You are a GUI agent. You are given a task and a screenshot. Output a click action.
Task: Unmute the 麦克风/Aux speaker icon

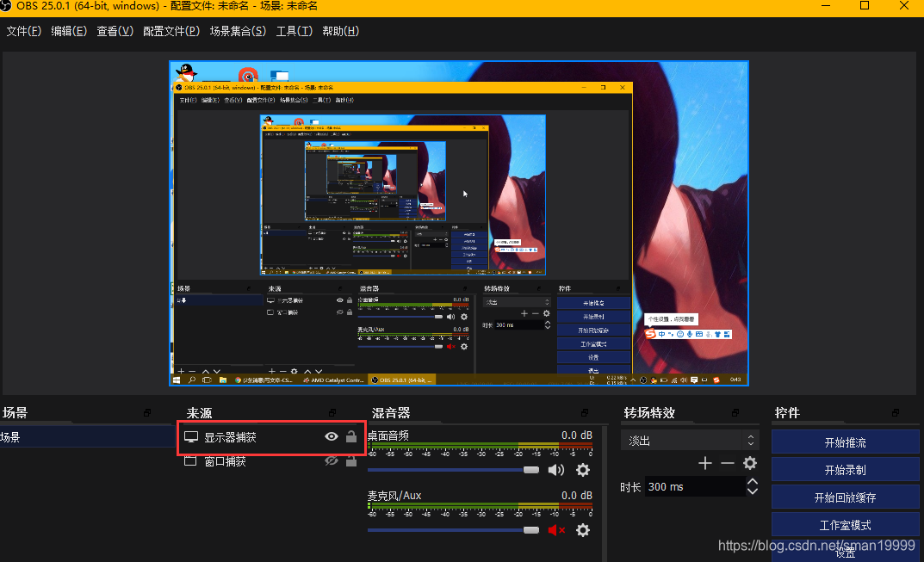pyautogui.click(x=556, y=530)
